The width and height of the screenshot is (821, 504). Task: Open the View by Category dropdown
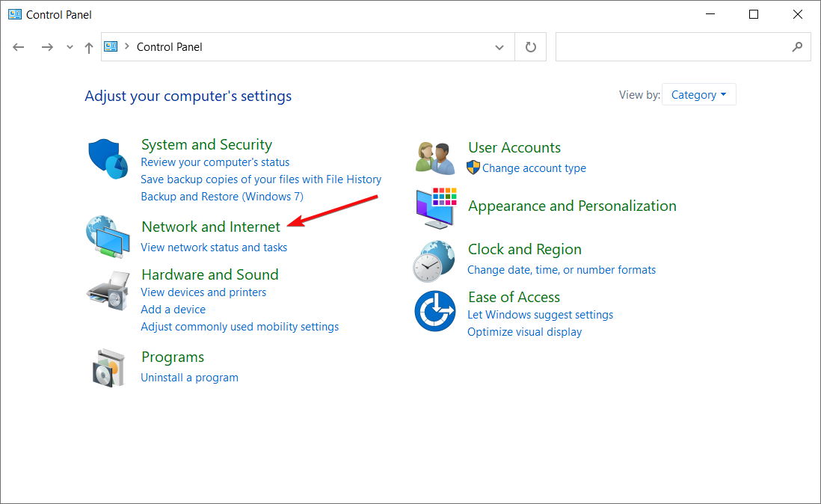698,95
